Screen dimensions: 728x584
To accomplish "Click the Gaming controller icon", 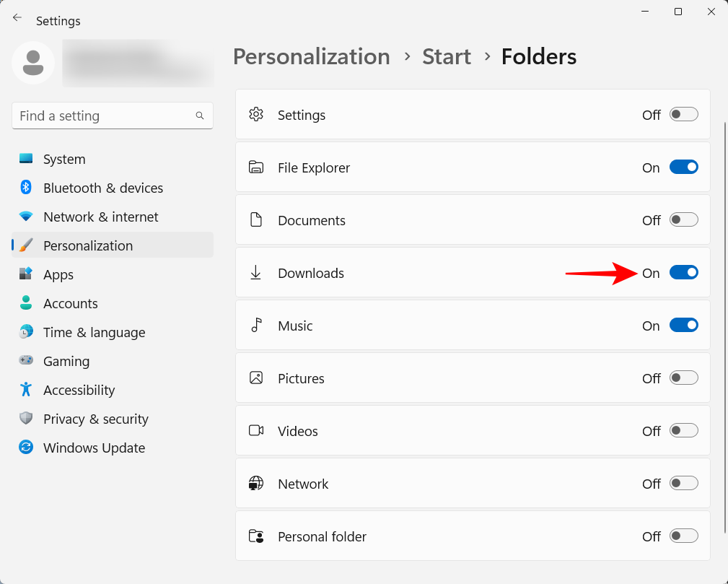I will (x=25, y=361).
